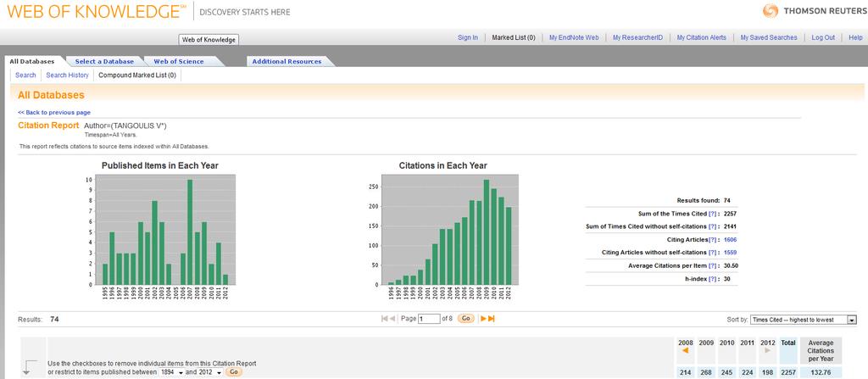Open the Help link
This screenshot has height=379, width=868.
855,37
